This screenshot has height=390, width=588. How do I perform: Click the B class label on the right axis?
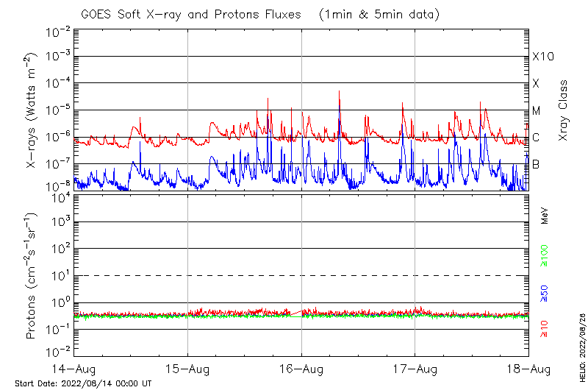click(x=536, y=164)
